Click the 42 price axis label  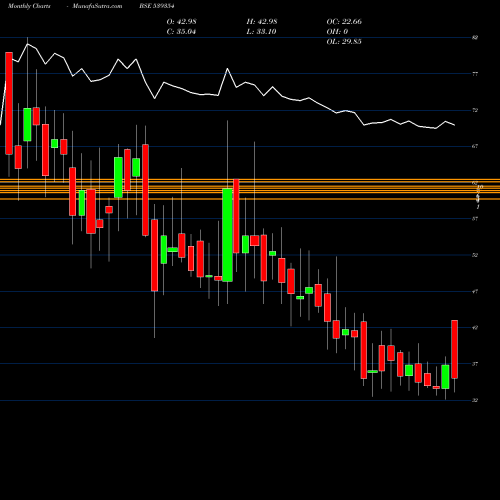click(475, 328)
